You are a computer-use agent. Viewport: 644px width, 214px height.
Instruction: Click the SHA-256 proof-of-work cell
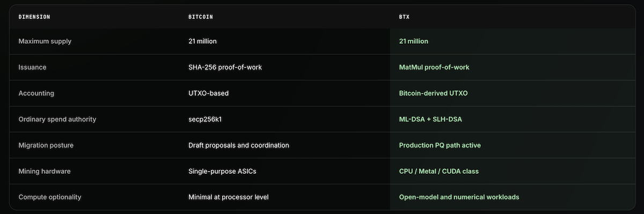[225, 67]
